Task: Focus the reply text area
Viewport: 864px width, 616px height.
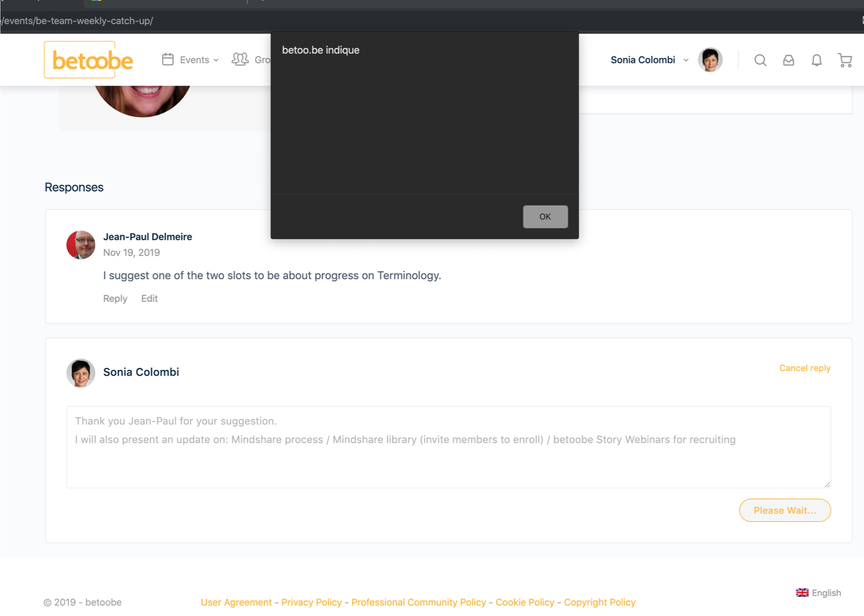Action: 448,447
